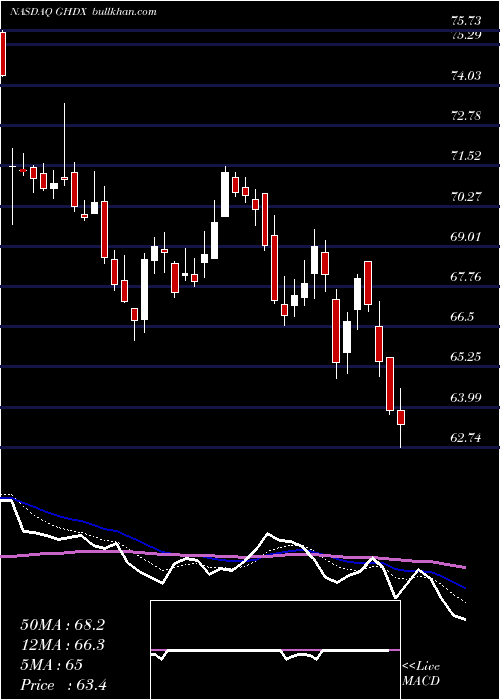Select the 71.52 price axis label
Viewport: 500px width, 700px height.
click(466, 156)
